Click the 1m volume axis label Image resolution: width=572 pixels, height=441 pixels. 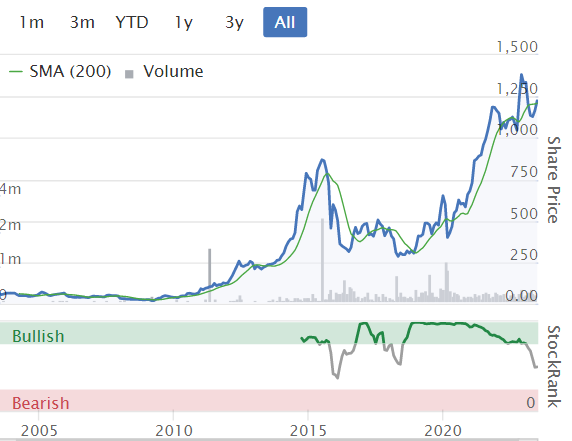coord(10,259)
